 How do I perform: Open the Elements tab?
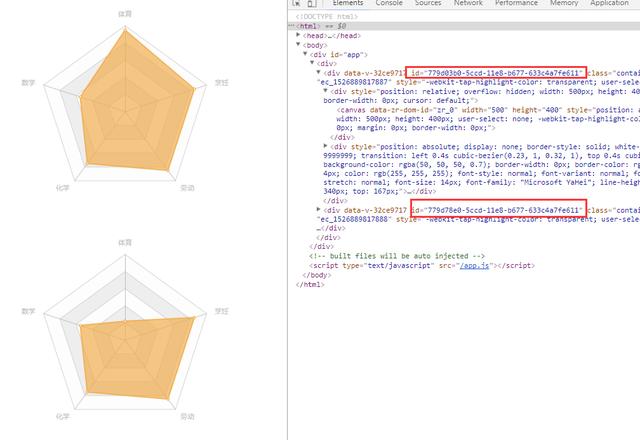[x=348, y=3]
